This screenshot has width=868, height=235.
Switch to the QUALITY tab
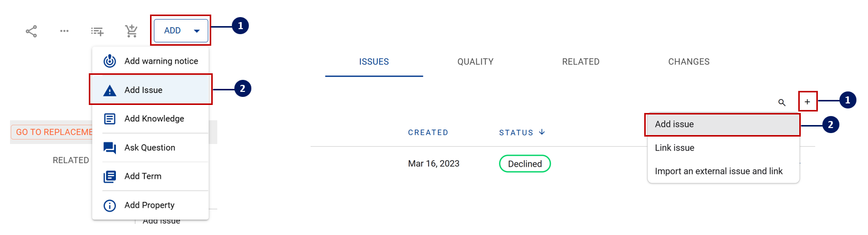(x=475, y=62)
